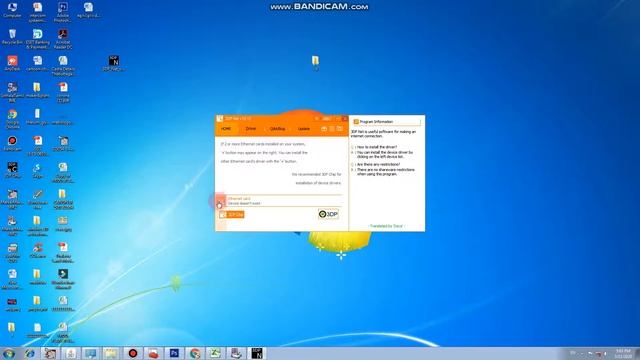Open the Windows Start menu

(x=9, y=353)
